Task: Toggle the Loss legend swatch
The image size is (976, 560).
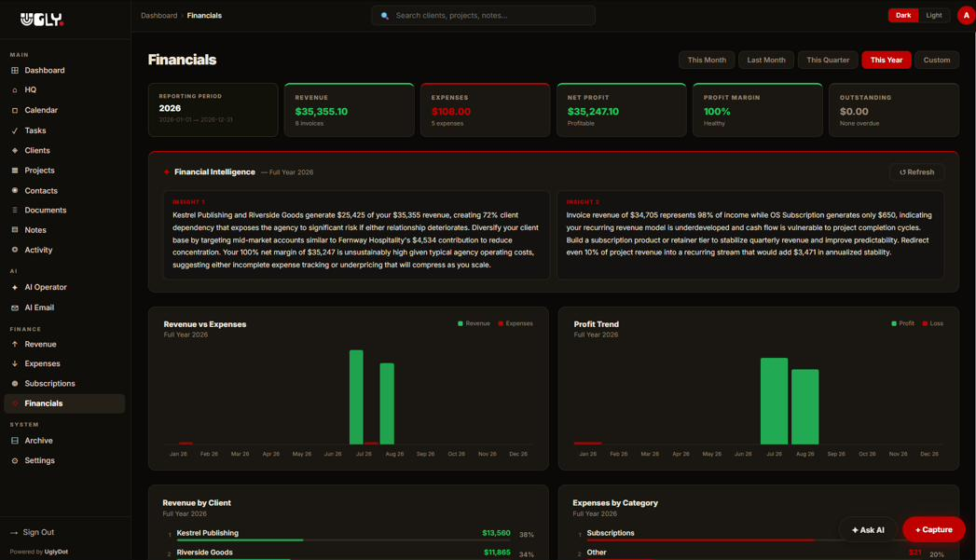Action: (x=925, y=323)
